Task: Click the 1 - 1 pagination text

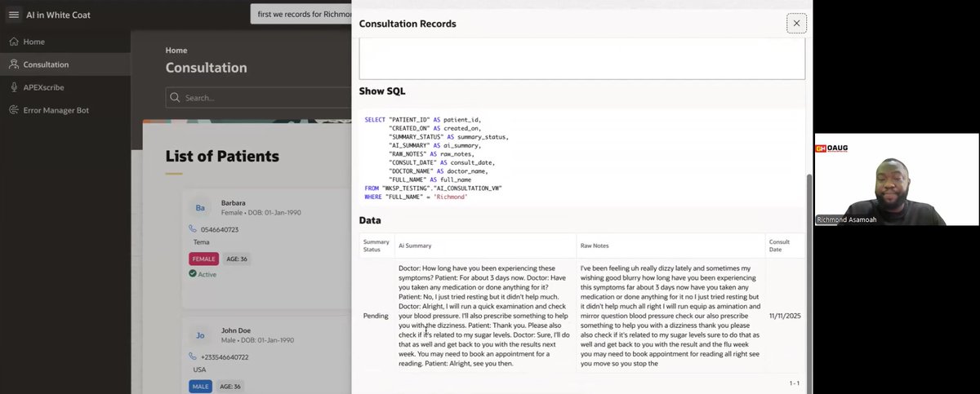Action: [x=794, y=383]
